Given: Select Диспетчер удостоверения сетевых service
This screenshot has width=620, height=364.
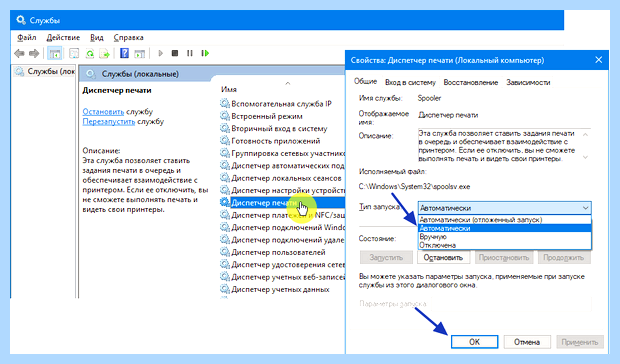Looking at the screenshot, I should (282, 264).
